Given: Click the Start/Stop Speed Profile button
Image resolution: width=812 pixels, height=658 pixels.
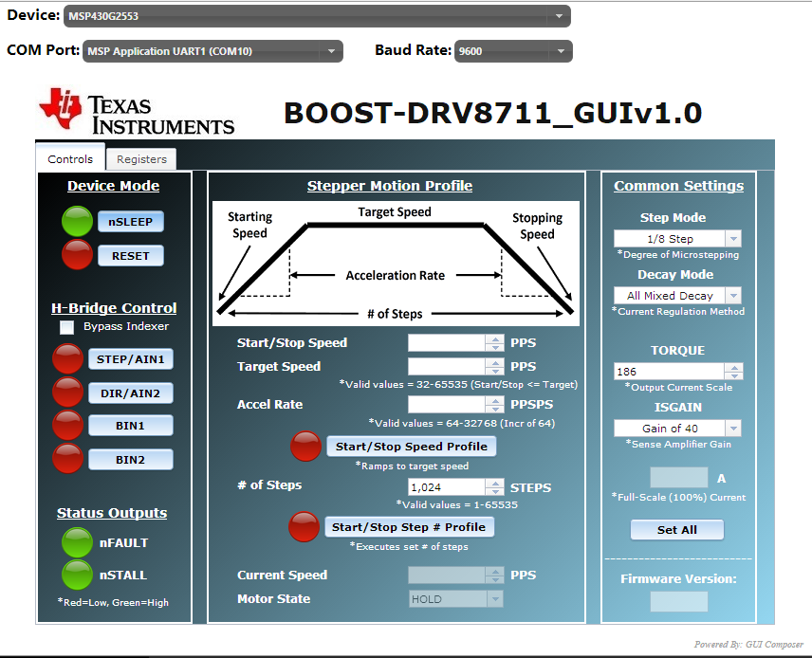Looking at the screenshot, I should pyautogui.click(x=411, y=447).
